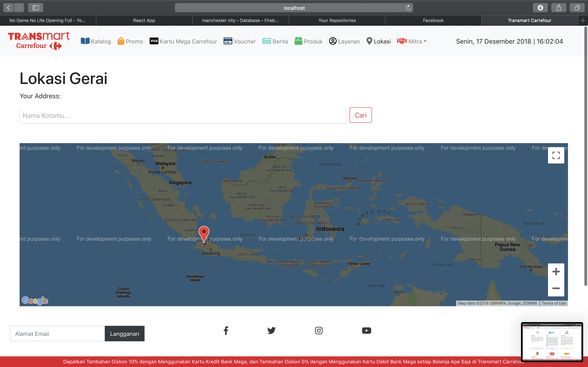The image size is (588, 367).
Task: Focus the Nama Kotamu input field
Action: click(x=183, y=115)
